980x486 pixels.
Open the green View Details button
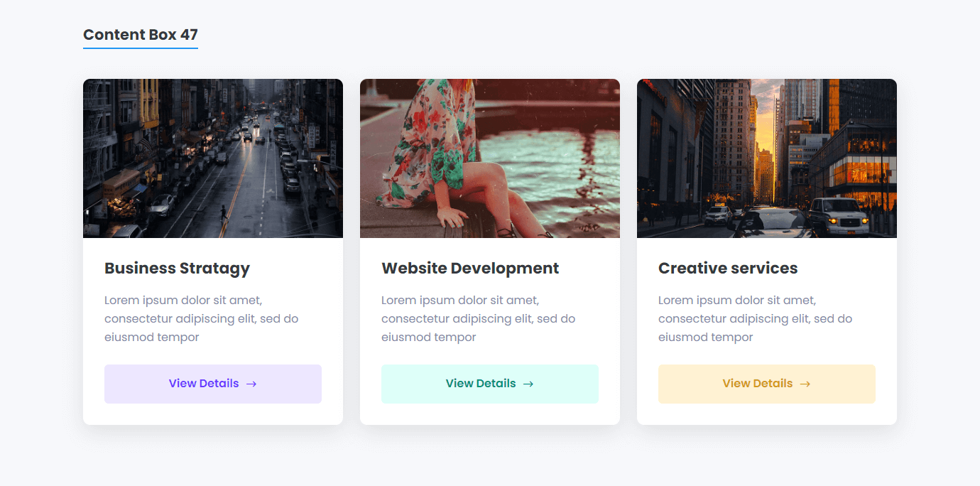[x=490, y=384]
